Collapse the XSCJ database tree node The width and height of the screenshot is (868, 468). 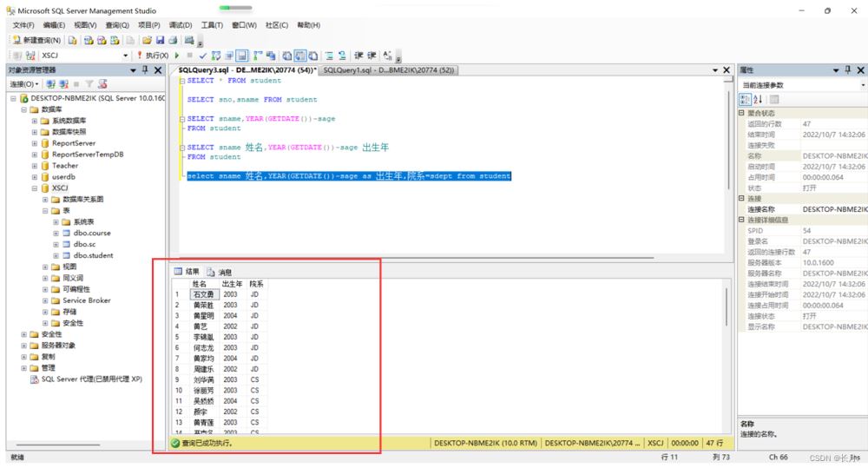pos(34,188)
